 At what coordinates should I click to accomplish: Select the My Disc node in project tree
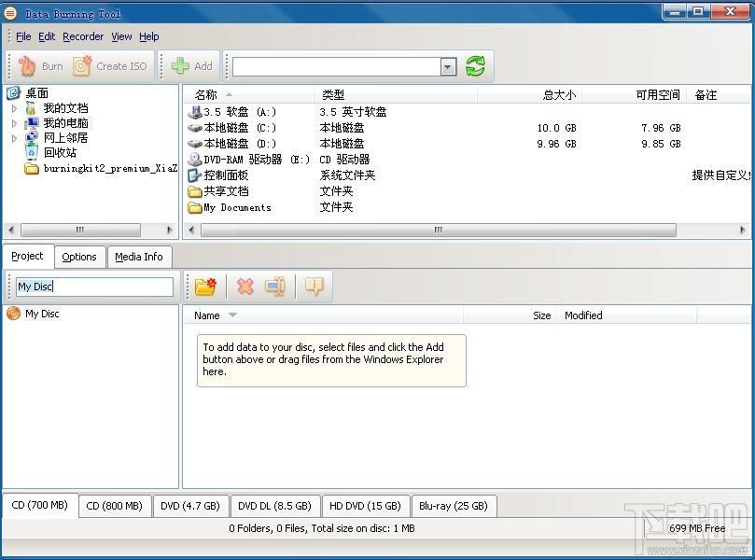pos(42,314)
